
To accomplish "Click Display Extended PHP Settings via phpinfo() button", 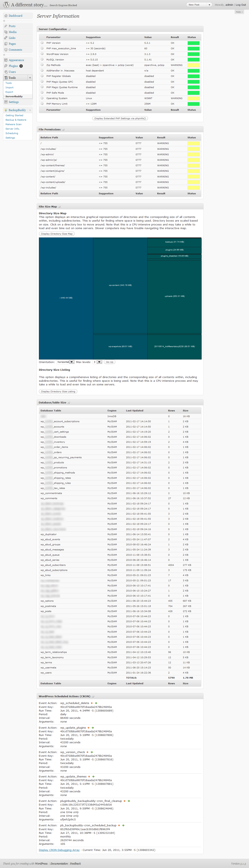I will [x=120, y=118].
